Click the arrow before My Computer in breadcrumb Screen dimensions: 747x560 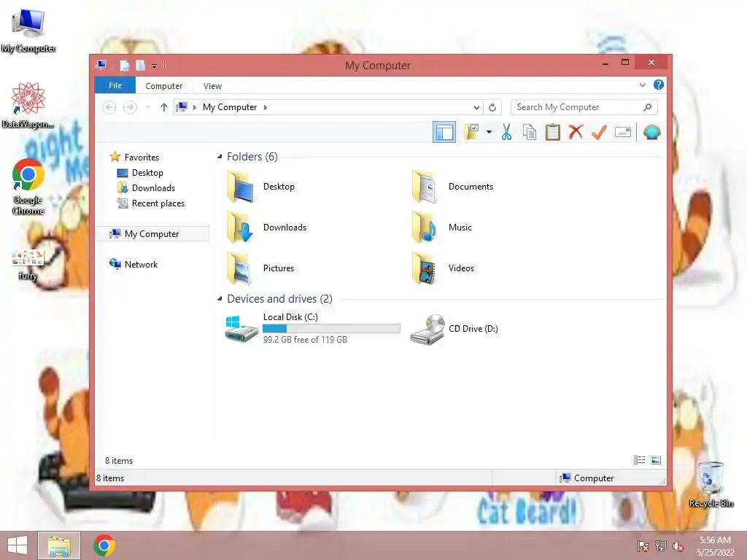pyautogui.click(x=194, y=107)
